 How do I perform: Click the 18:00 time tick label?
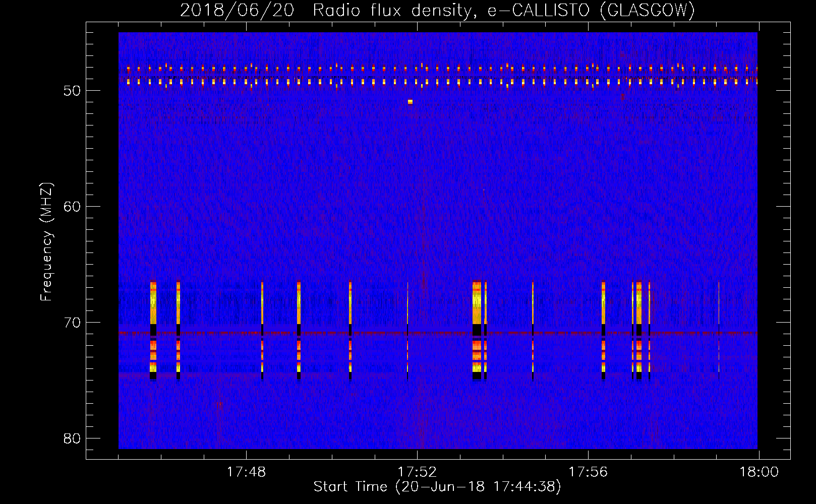759,472
